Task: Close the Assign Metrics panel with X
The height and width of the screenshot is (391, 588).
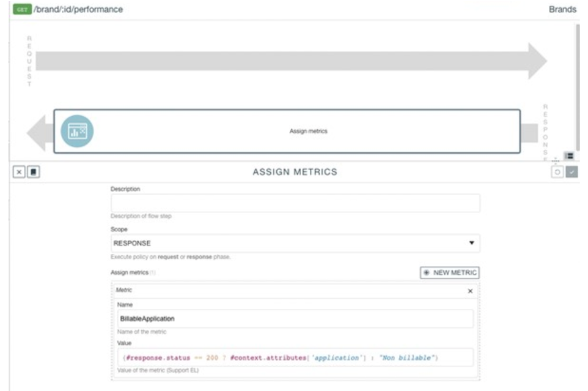Action: [20, 173]
